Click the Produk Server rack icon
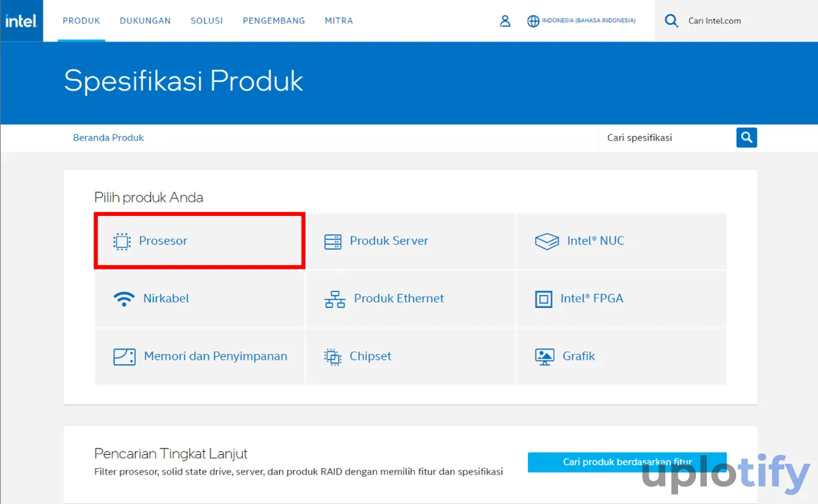 (x=333, y=241)
